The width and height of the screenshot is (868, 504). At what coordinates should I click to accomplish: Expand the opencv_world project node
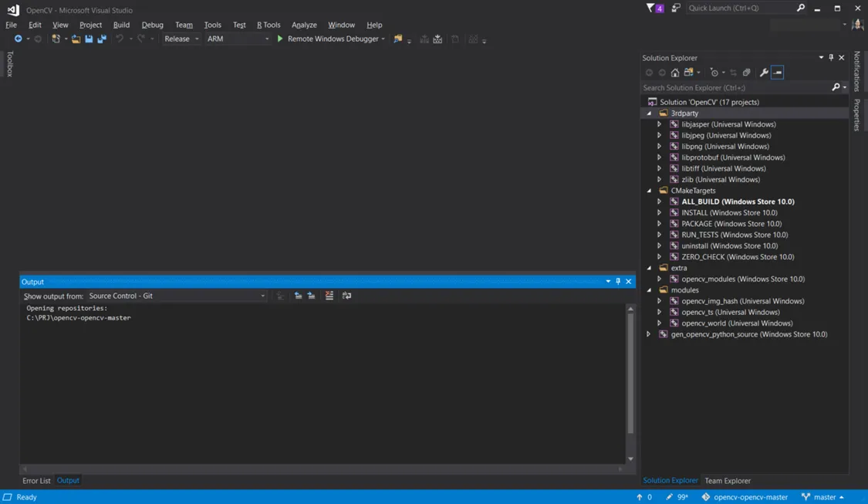coord(660,323)
